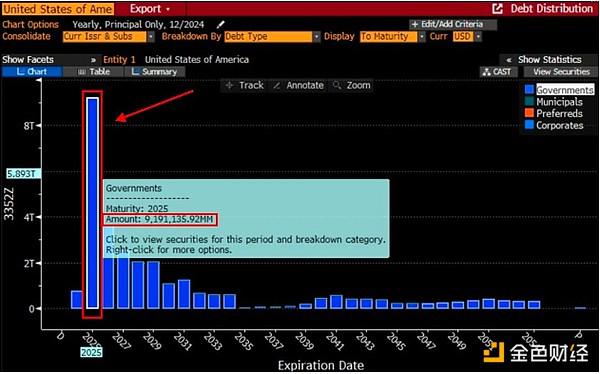Screen dimensions: 600x374
Task: Click the View Securities button
Action: (x=560, y=72)
